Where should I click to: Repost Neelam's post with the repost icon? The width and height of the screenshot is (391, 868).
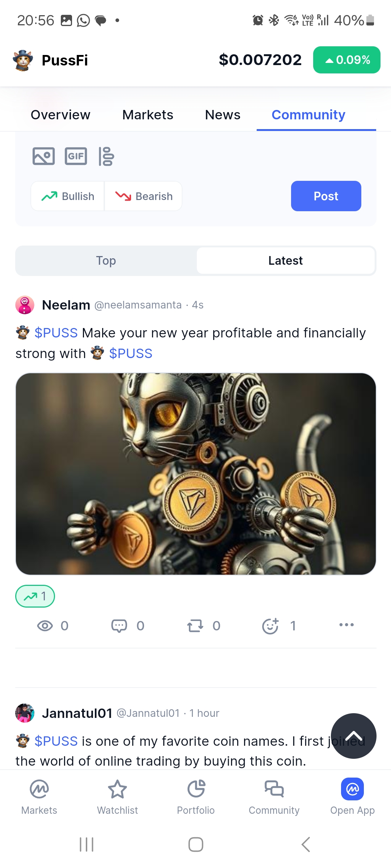click(195, 626)
